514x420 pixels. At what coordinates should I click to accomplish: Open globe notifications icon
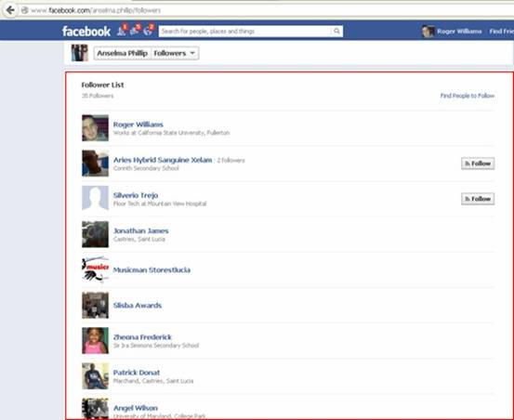tap(148, 31)
